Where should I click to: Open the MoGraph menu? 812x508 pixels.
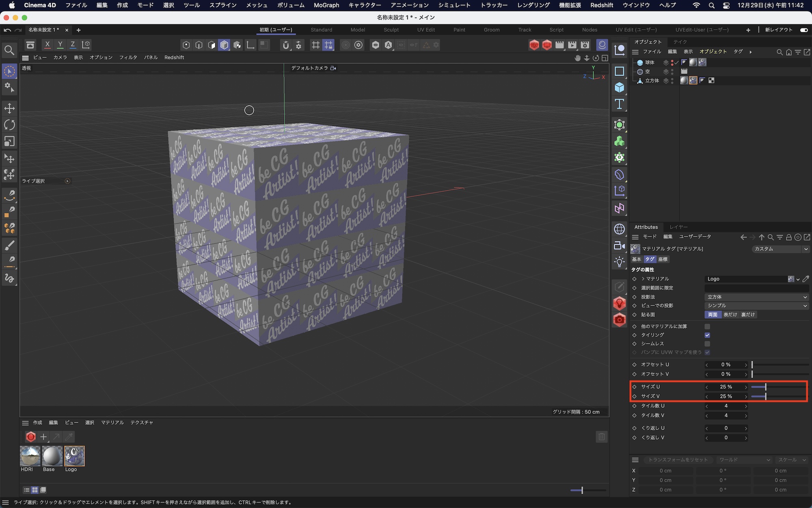(x=326, y=5)
